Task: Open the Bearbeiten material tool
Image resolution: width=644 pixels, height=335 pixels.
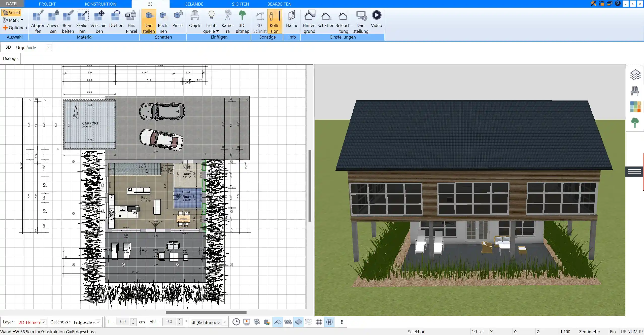Action: [68, 21]
